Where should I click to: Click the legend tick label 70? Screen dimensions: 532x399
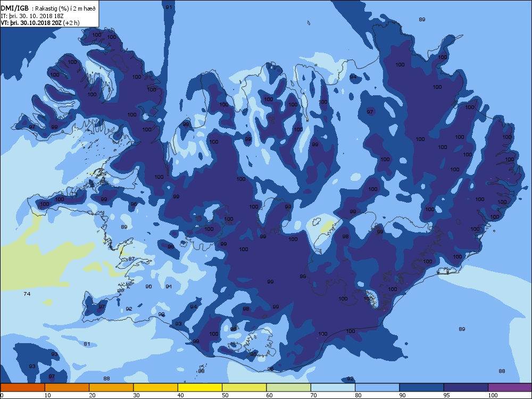click(x=313, y=395)
